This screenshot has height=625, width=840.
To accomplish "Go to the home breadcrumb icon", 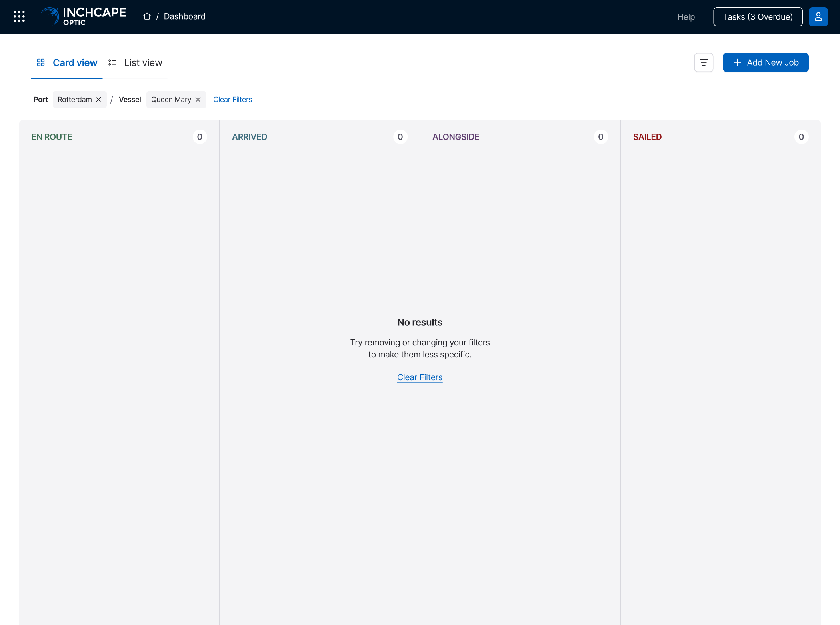I will (147, 16).
